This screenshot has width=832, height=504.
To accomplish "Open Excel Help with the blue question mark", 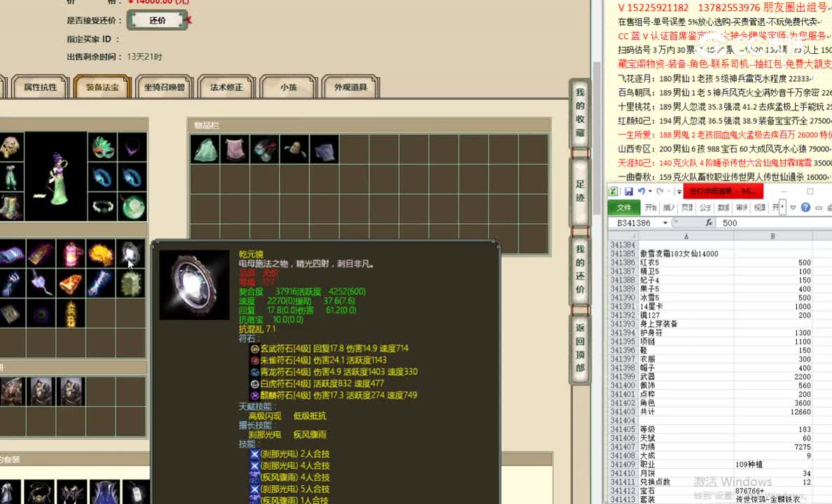I will click(805, 207).
